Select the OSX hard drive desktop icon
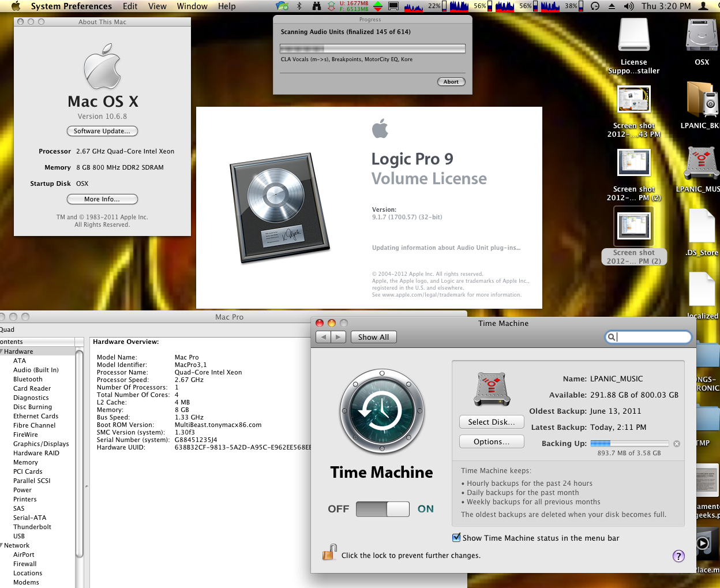The width and height of the screenshot is (720, 588). click(702, 35)
